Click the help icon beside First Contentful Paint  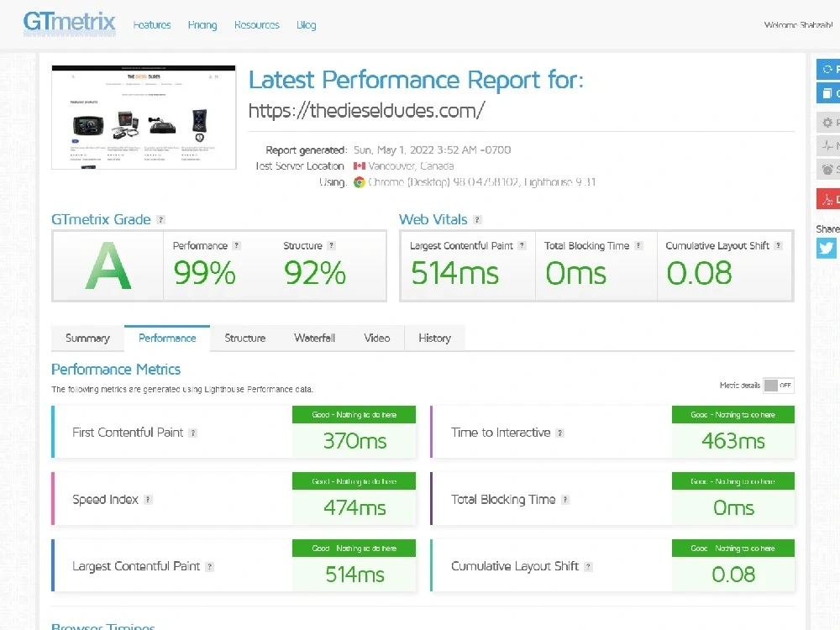193,433
